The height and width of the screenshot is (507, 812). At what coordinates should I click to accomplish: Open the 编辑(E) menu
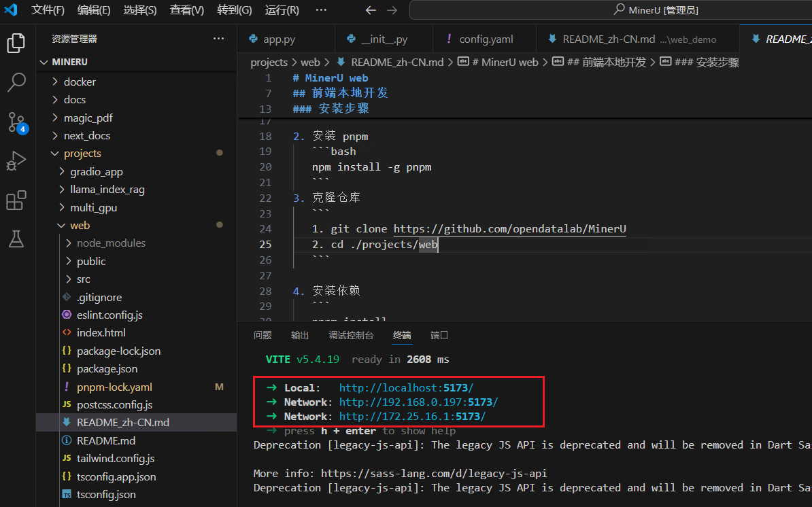[94, 10]
